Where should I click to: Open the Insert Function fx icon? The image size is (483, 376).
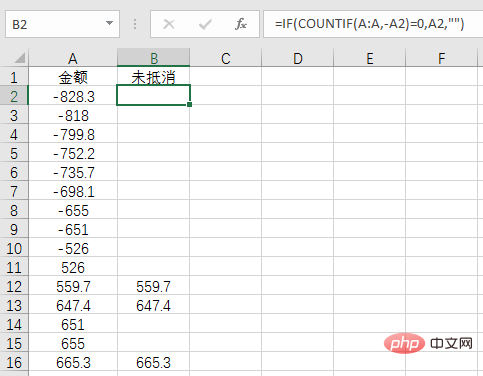pyautogui.click(x=241, y=24)
